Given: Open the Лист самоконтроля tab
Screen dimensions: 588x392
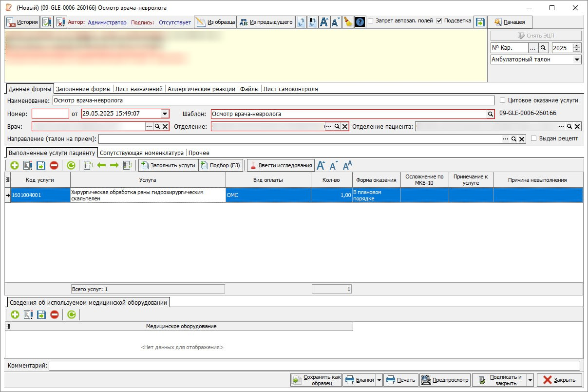Looking at the screenshot, I should [291, 89].
